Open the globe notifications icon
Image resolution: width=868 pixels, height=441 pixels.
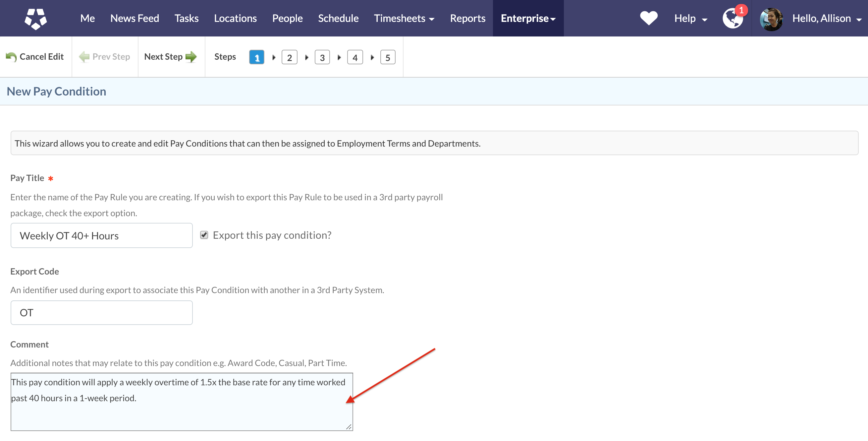tap(732, 19)
